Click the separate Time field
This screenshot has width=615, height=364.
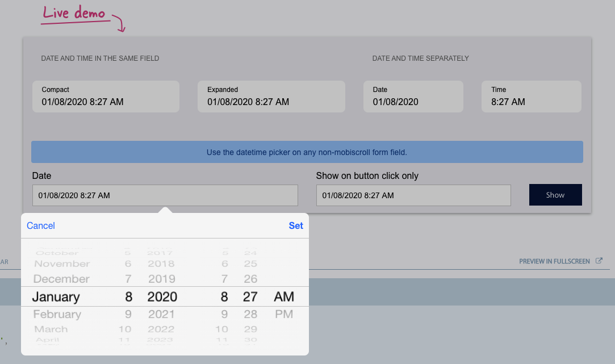pyautogui.click(x=531, y=97)
